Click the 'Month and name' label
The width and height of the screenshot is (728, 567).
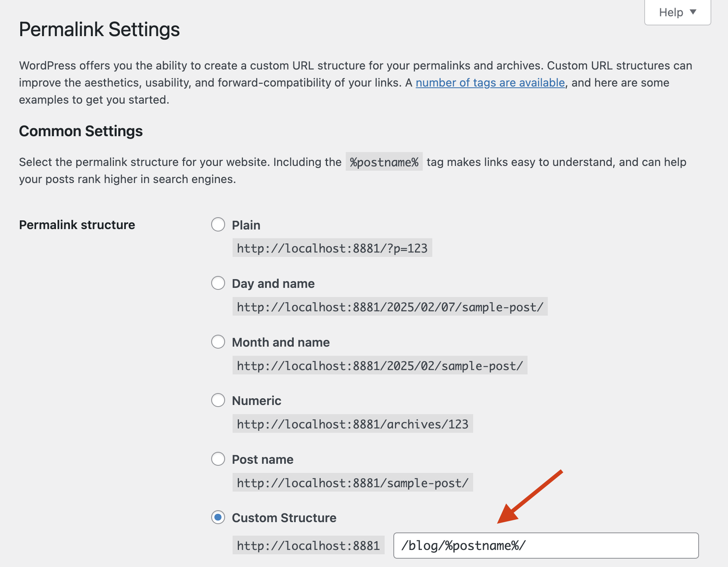pos(281,342)
